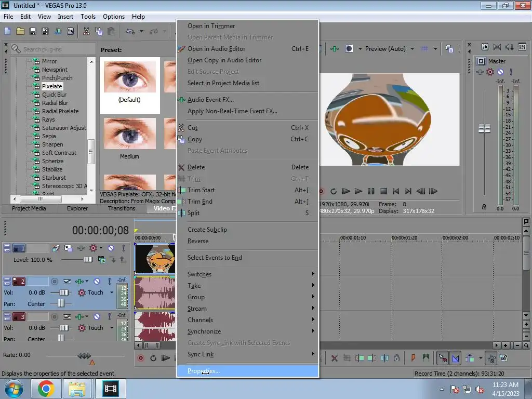532x399 pixels.
Task: Adjust track 2 Vol slider
Action: tap(64, 292)
